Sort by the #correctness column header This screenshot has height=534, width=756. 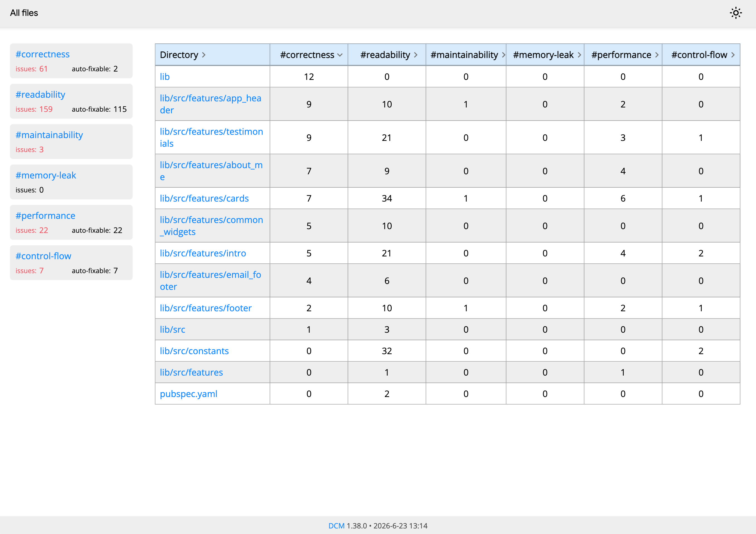point(309,55)
